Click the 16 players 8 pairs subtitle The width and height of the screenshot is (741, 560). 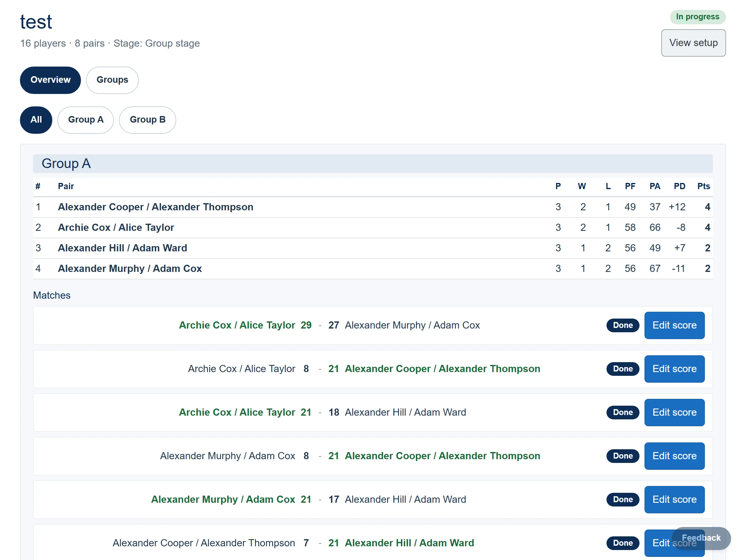pyautogui.click(x=110, y=43)
